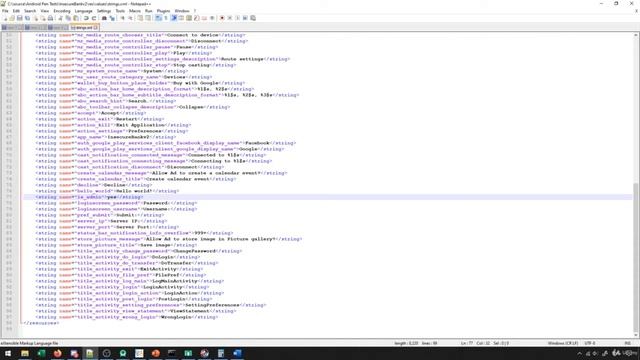Open the Run menu

(149, 11)
